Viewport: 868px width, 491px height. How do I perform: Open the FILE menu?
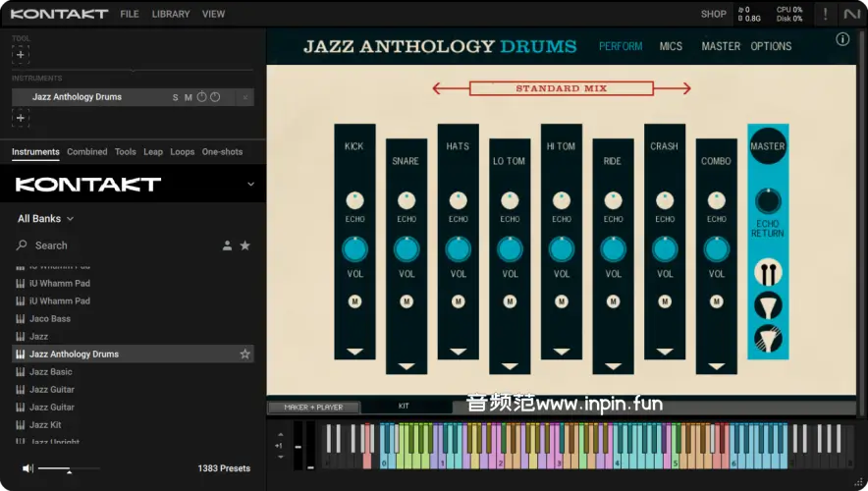(x=130, y=14)
